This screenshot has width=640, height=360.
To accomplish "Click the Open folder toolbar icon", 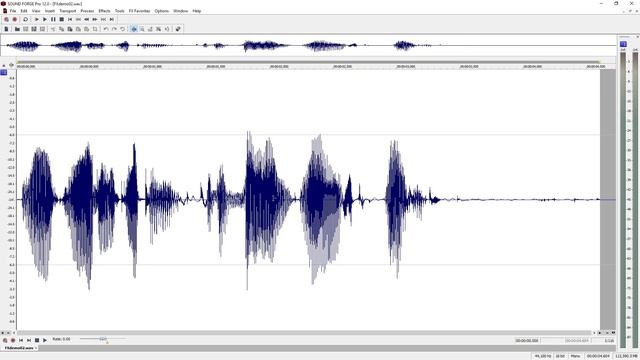I will point(17,29).
